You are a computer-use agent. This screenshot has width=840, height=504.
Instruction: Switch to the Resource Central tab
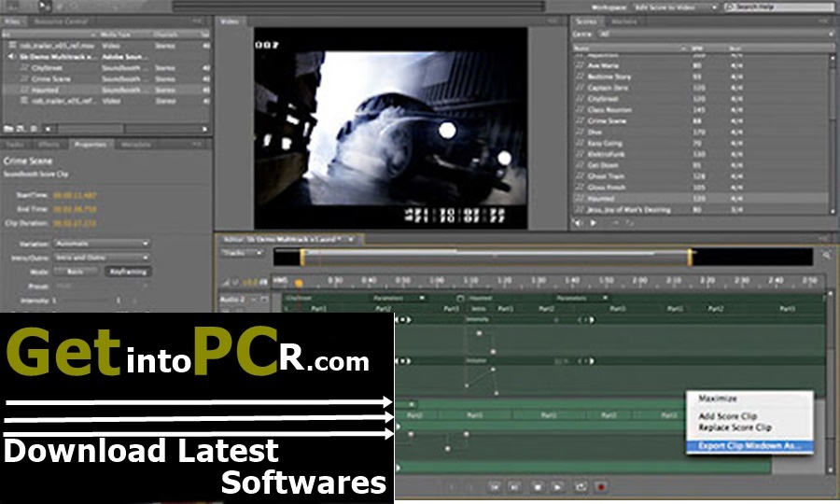point(61,21)
